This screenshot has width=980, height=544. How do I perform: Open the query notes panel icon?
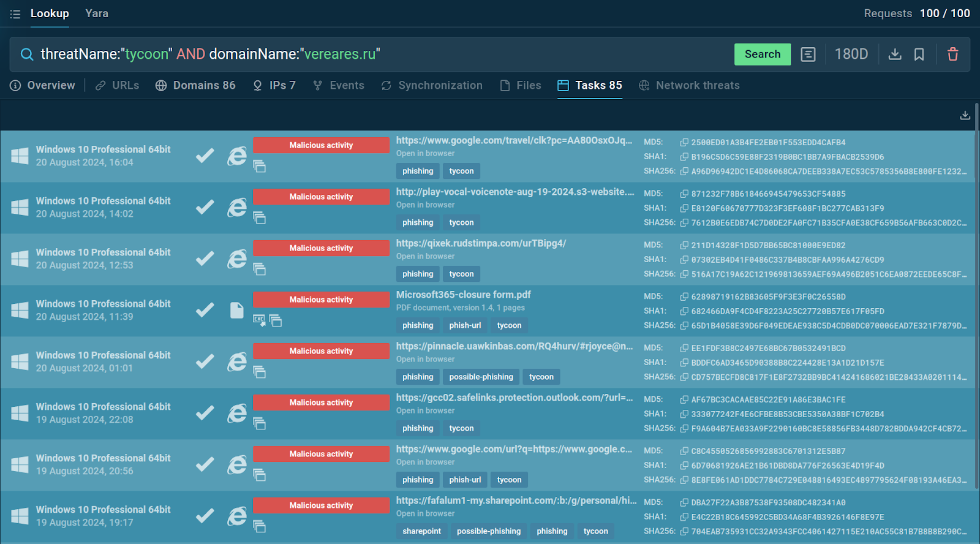point(808,55)
